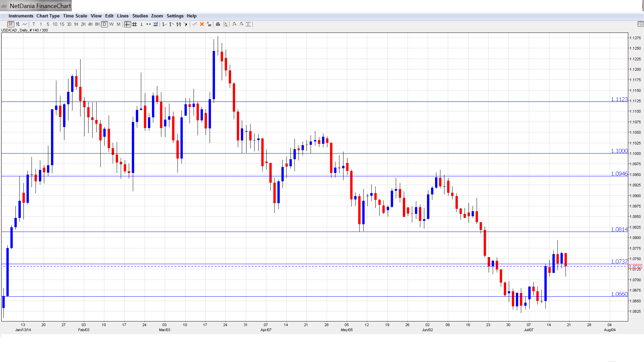This screenshot has width=644, height=362.
Task: Switch to OHLC bar chart icon
Action: (x=18, y=24)
